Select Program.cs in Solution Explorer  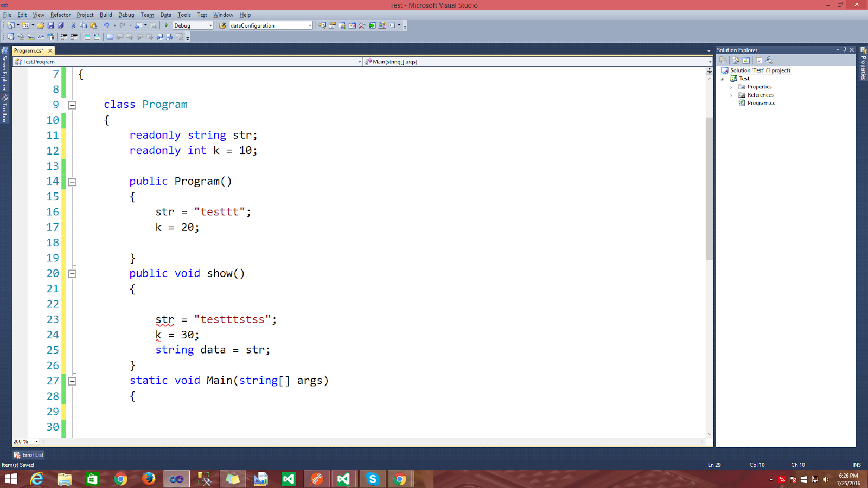click(x=762, y=102)
